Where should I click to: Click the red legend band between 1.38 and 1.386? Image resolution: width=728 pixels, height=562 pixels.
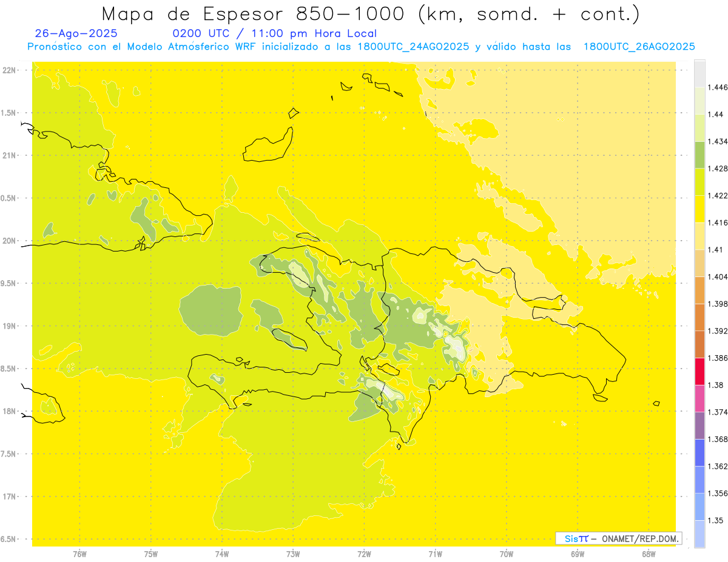pos(699,371)
